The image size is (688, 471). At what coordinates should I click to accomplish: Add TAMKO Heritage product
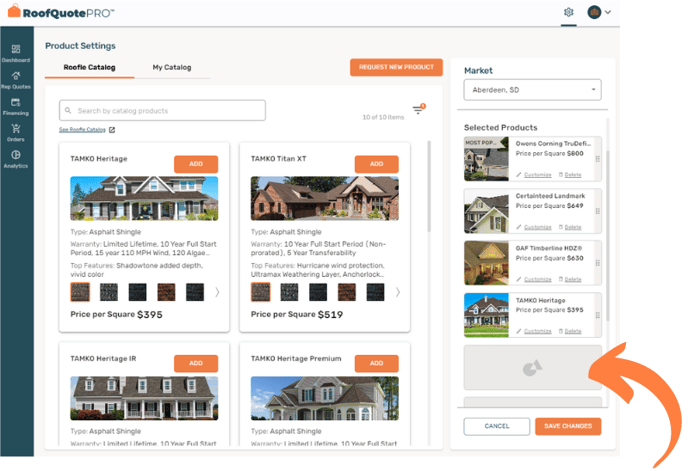[x=196, y=164]
